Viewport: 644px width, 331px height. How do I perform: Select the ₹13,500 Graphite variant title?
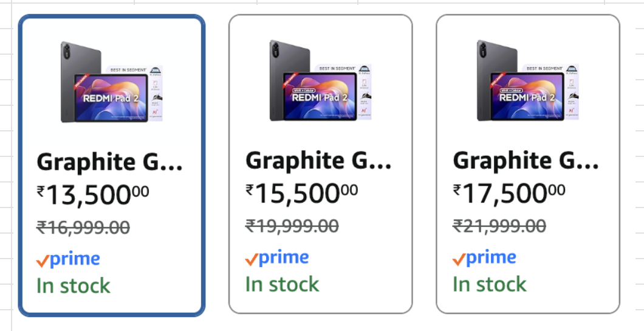coord(109,162)
